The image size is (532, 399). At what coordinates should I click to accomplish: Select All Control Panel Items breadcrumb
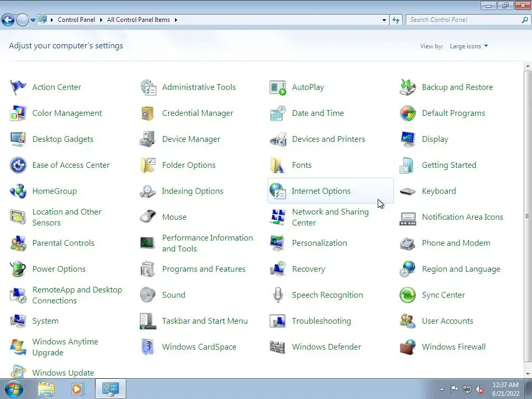(x=138, y=20)
